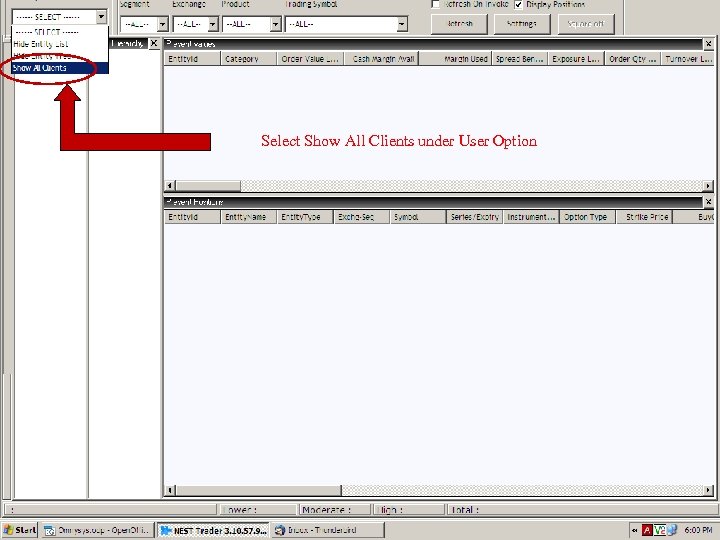The height and width of the screenshot is (540, 720).
Task: Click the Strike Price column header
Action: [x=644, y=217]
